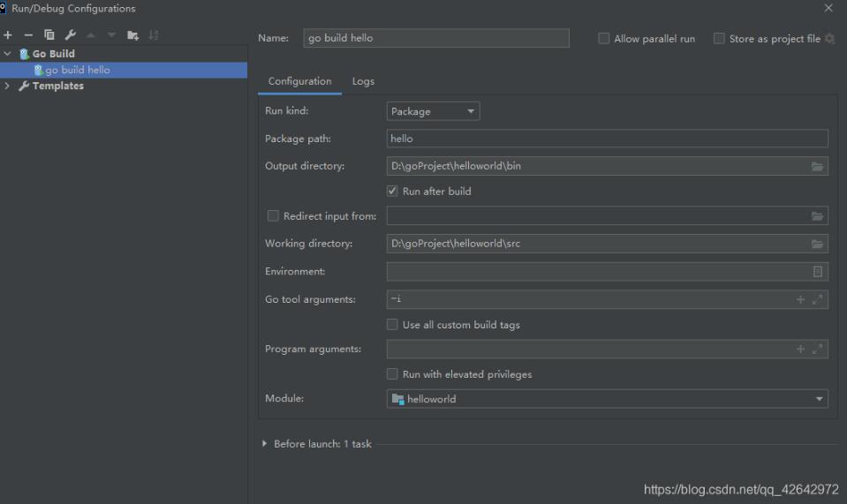The width and height of the screenshot is (847, 504).
Task: Click the Create New Folder icon
Action: [132, 35]
